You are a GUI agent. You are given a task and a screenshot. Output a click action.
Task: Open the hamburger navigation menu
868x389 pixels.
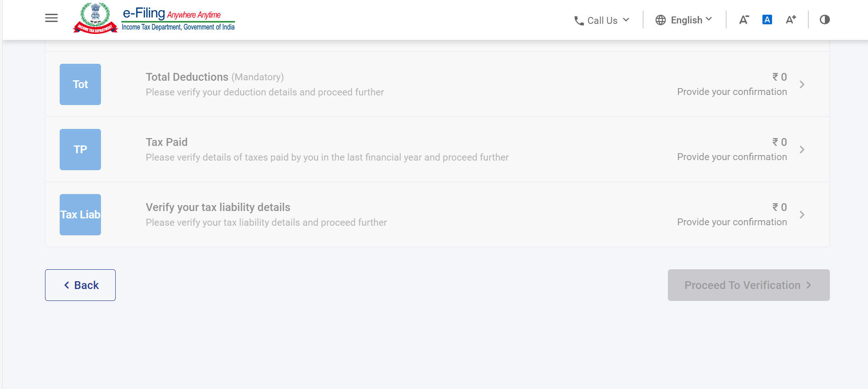pos(51,18)
